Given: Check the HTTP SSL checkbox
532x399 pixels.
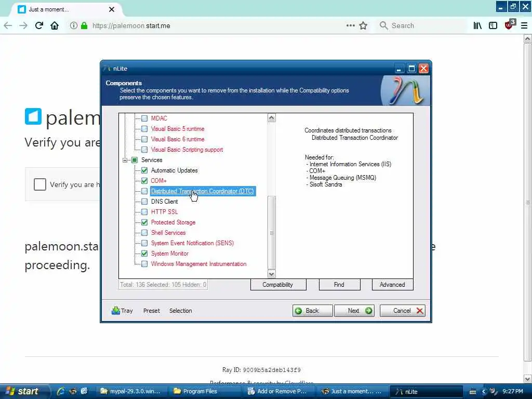Looking at the screenshot, I should coord(144,212).
